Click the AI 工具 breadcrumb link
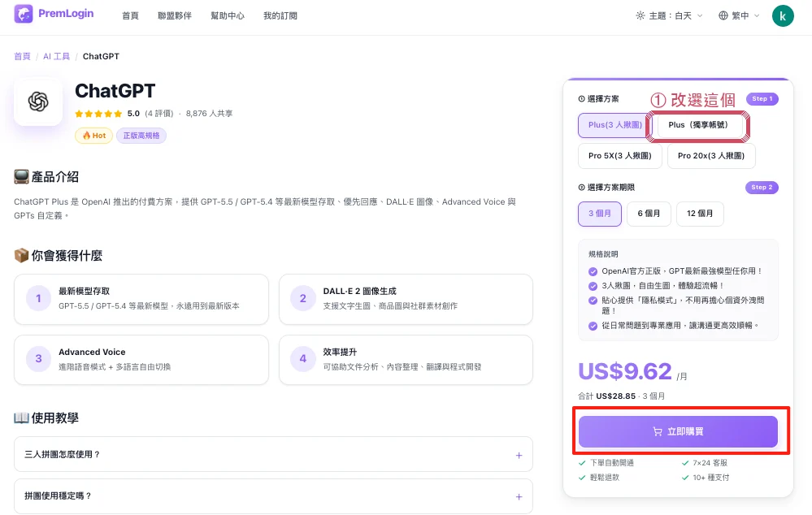 [56, 56]
